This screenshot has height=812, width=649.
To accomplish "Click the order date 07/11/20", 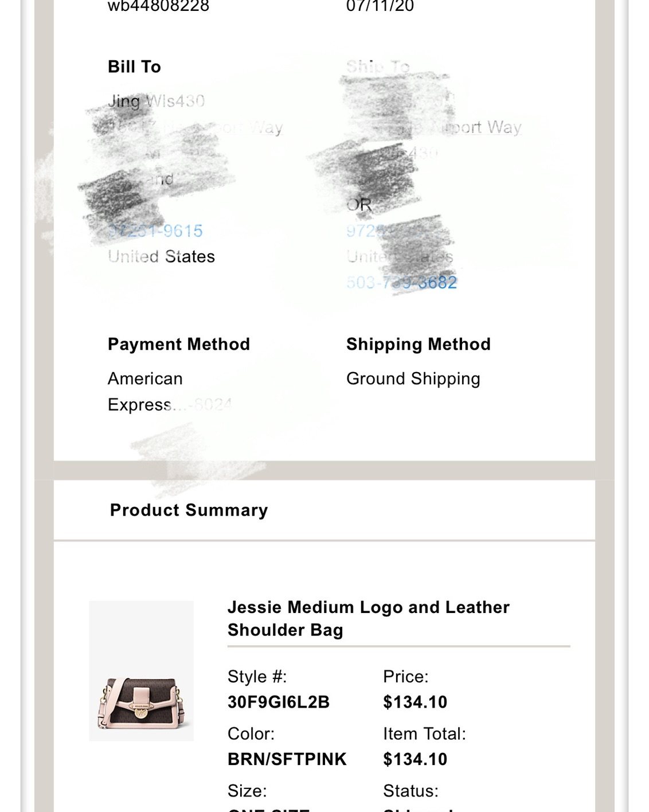I will coord(380,6).
